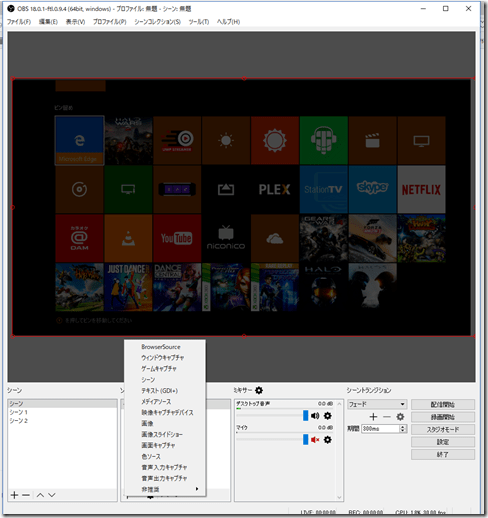Open the デスクトップ音声 audio settings gear

coord(328,416)
